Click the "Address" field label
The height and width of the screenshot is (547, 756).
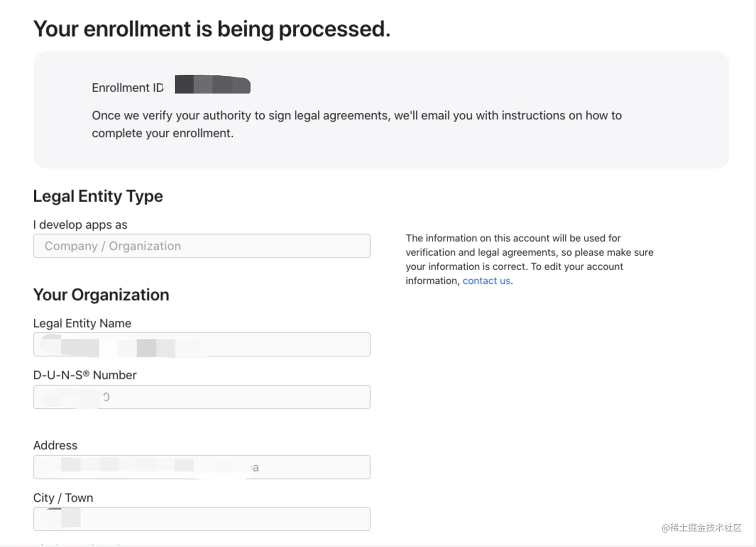[x=55, y=445]
